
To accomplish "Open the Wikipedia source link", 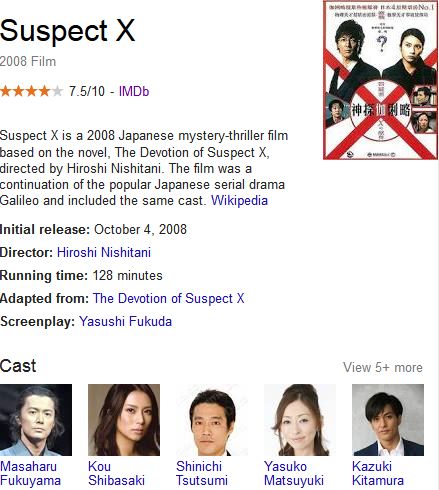I will point(239,201).
